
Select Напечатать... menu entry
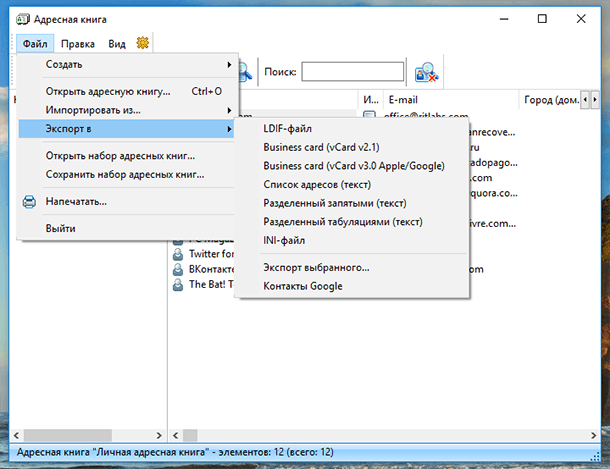pyautogui.click(x=127, y=201)
